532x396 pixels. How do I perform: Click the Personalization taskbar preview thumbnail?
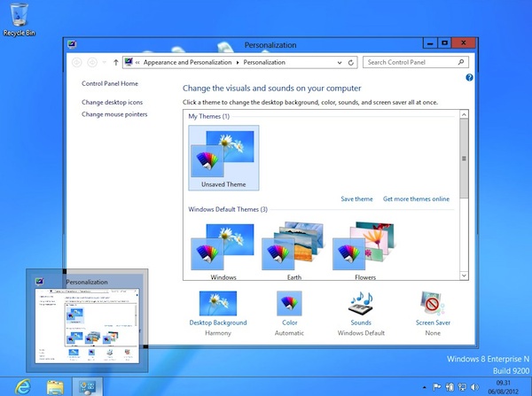pos(87,321)
